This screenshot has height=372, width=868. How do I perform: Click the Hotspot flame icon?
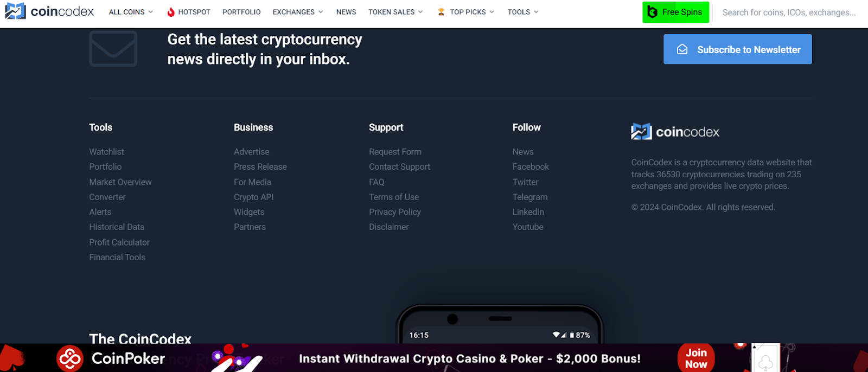click(171, 12)
